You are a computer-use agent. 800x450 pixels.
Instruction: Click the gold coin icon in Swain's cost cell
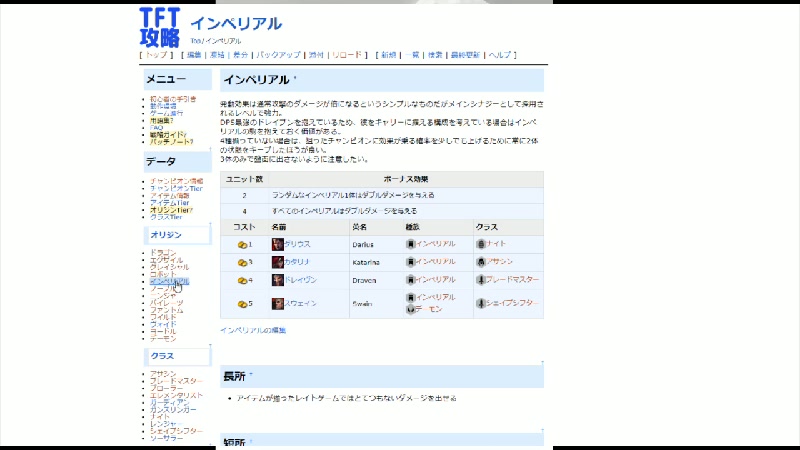click(x=242, y=304)
